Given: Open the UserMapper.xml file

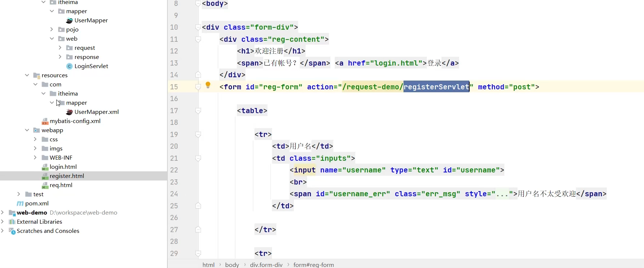Looking at the screenshot, I should [96, 112].
